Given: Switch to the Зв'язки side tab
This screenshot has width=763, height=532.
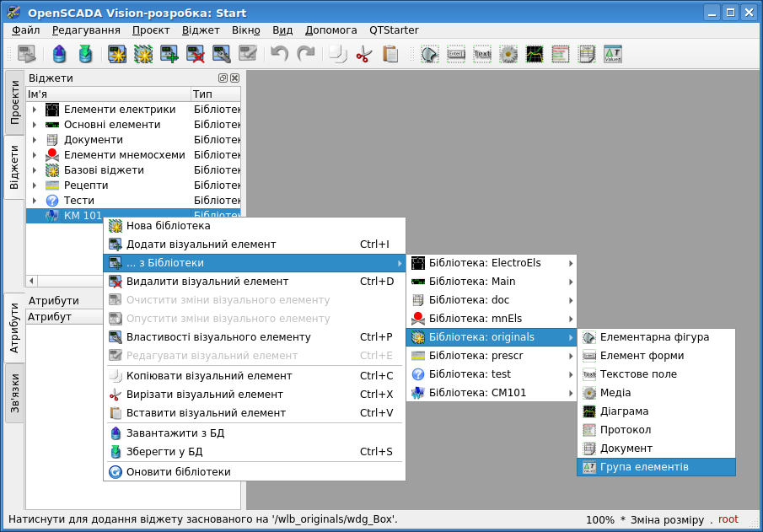Looking at the screenshot, I should click(14, 395).
